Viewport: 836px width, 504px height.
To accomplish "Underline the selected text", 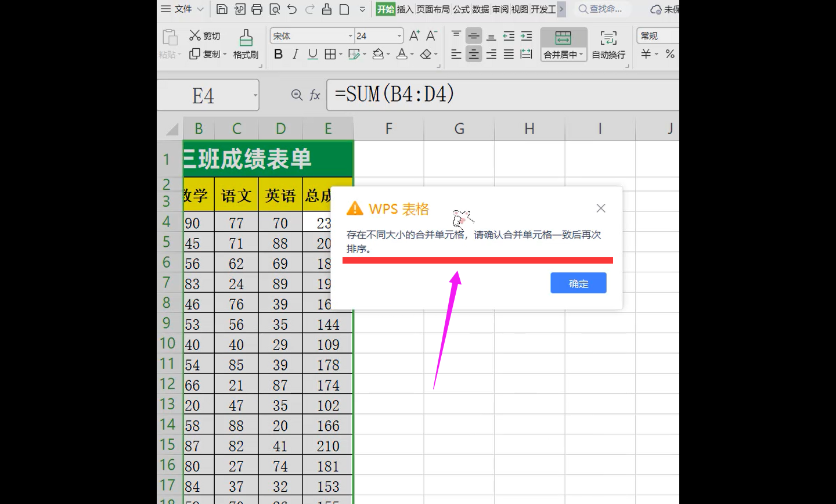I will click(311, 54).
